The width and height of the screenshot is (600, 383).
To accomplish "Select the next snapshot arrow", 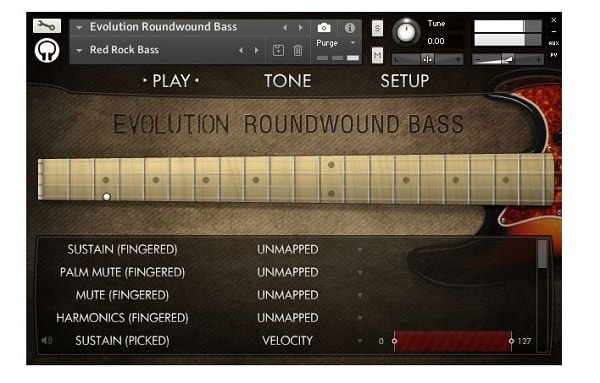I will pos(256,50).
